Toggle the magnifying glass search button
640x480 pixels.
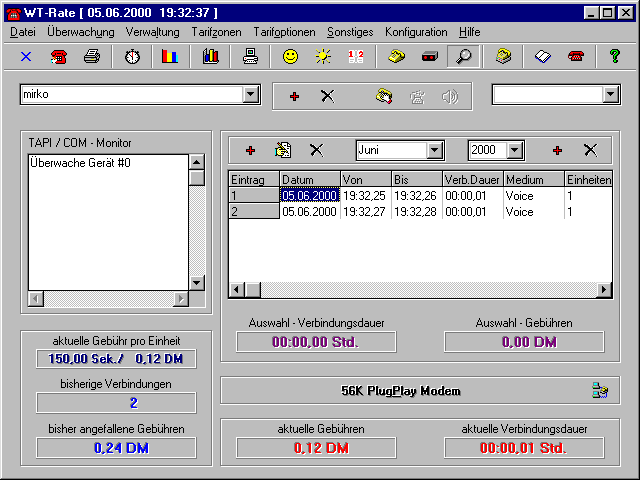click(x=463, y=56)
